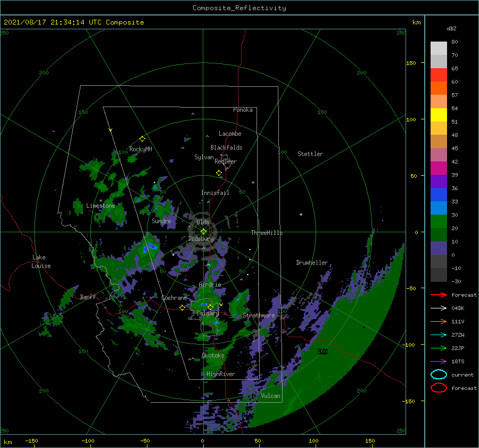Click the light gray 80 dBZ swatch
This screenshot has width=479, height=448.
[x=439, y=48]
